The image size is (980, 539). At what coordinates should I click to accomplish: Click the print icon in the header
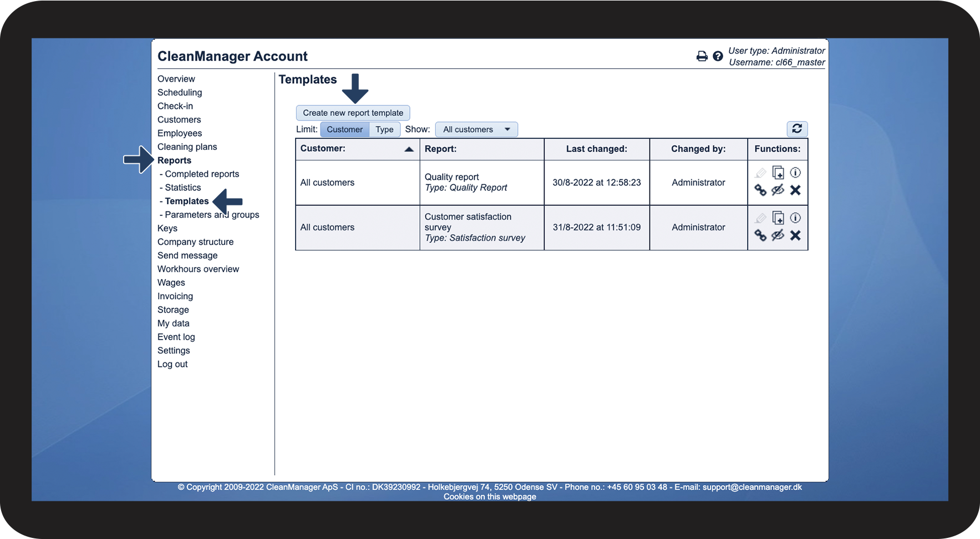point(702,56)
